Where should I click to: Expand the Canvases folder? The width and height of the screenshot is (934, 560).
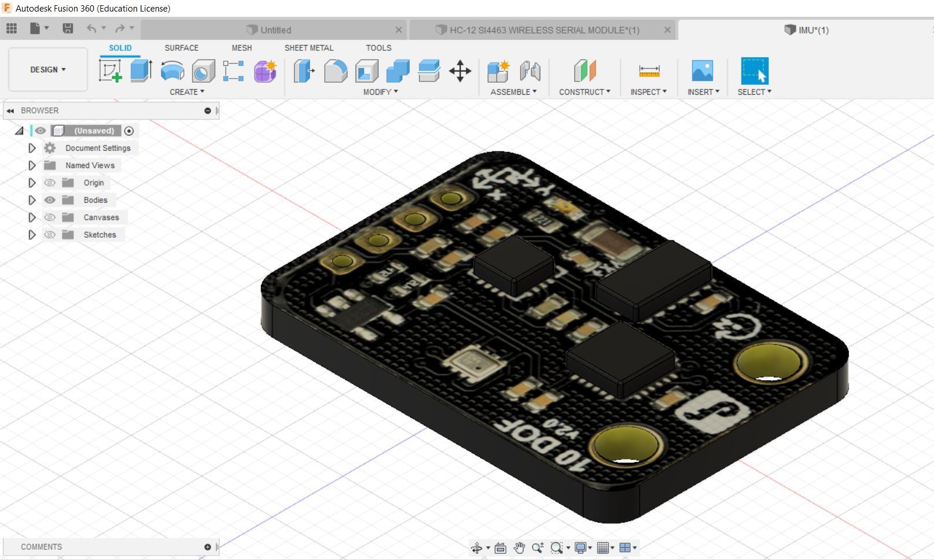tap(32, 217)
